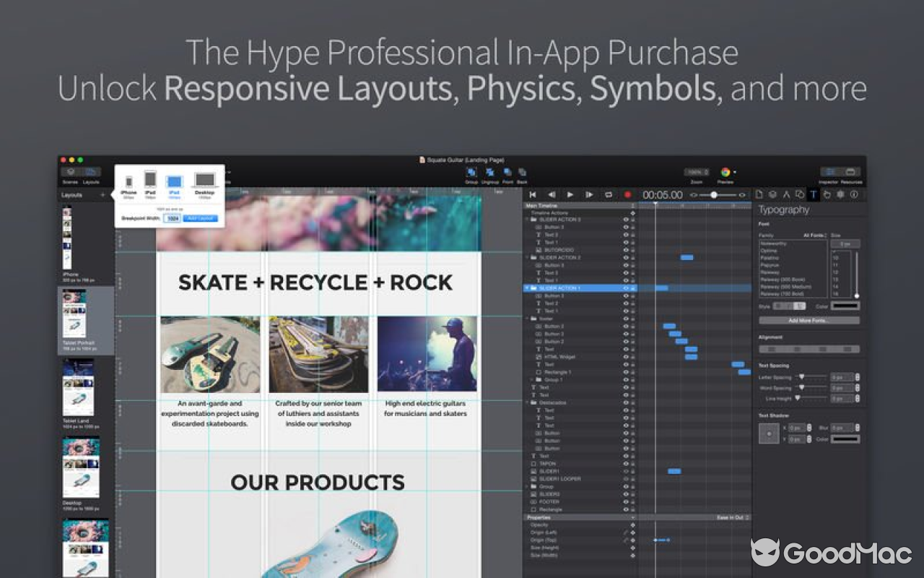Switch to the Scenes tab
The height and width of the screenshot is (578, 924).
coord(70,171)
